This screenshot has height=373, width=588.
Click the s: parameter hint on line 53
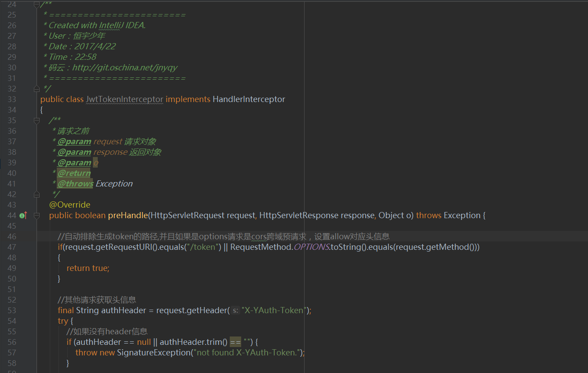pos(236,311)
